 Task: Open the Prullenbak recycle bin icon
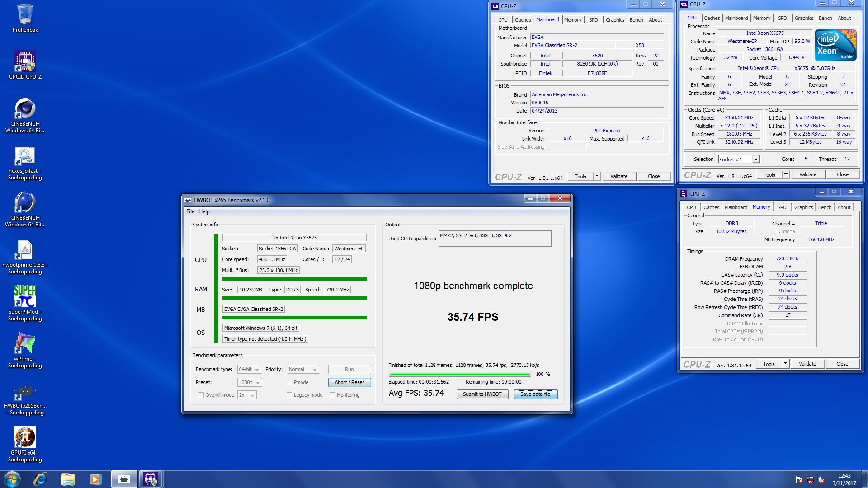click(25, 18)
